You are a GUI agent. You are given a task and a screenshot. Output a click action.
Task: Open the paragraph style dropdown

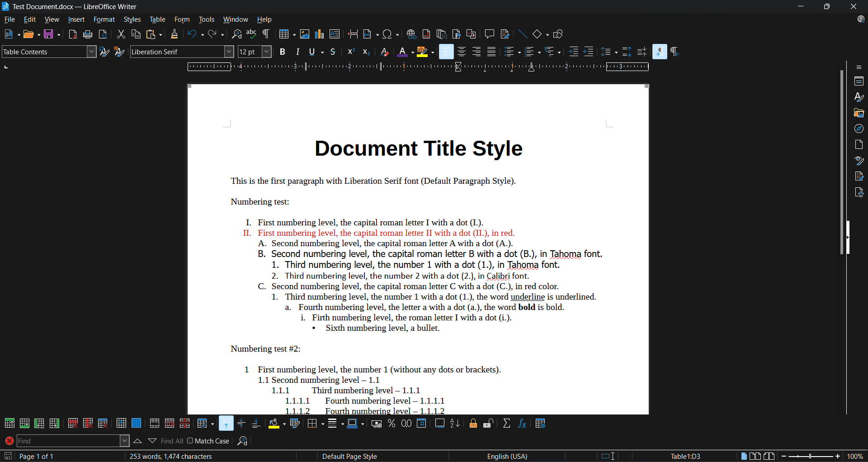[x=92, y=52]
